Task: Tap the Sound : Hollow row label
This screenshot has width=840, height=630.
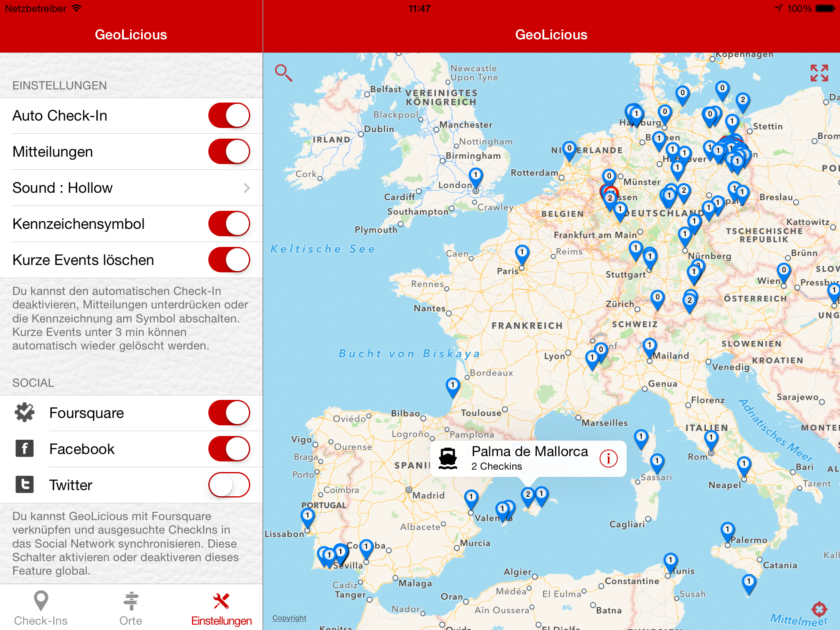Action: tap(62, 188)
